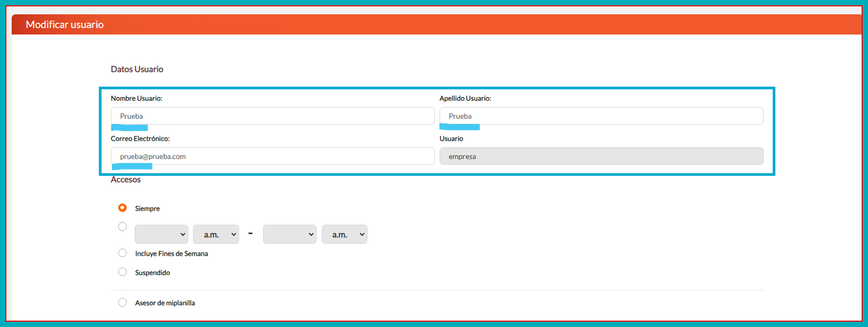This screenshot has width=868, height=327.
Task: Click the "Correo Electrónico:" field label
Action: tap(140, 139)
